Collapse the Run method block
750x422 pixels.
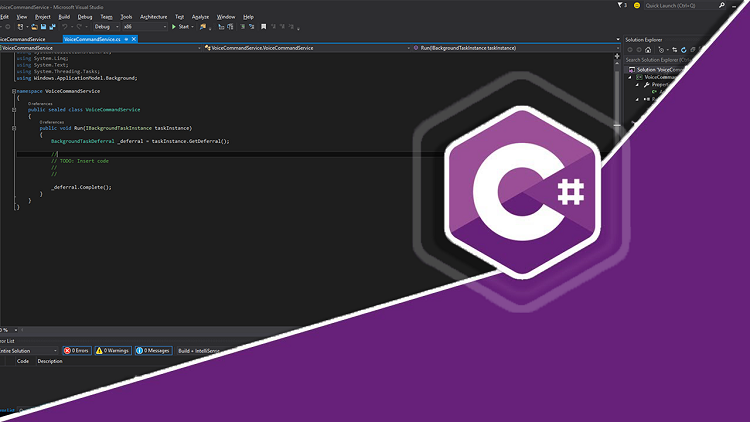[14, 128]
